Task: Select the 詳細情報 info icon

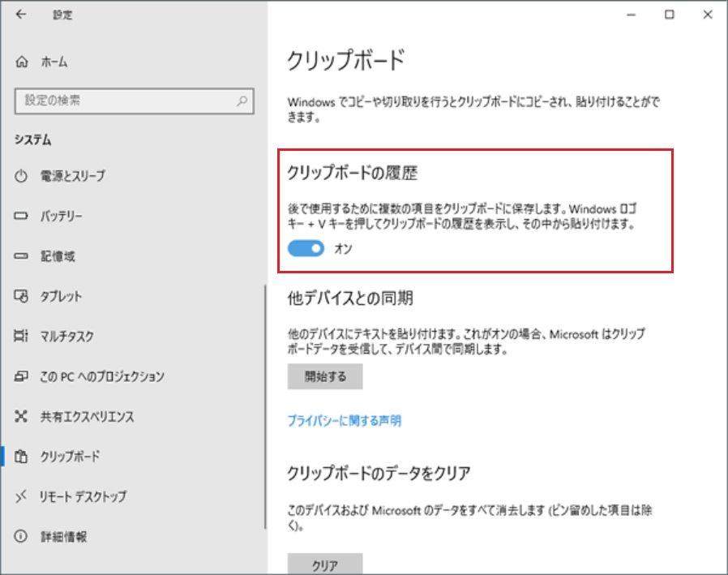Action: tap(21, 536)
